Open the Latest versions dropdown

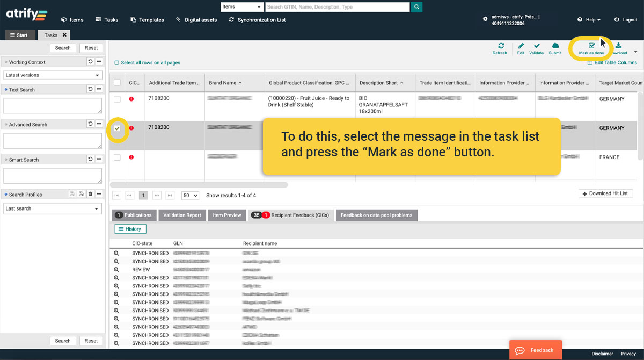click(x=53, y=75)
